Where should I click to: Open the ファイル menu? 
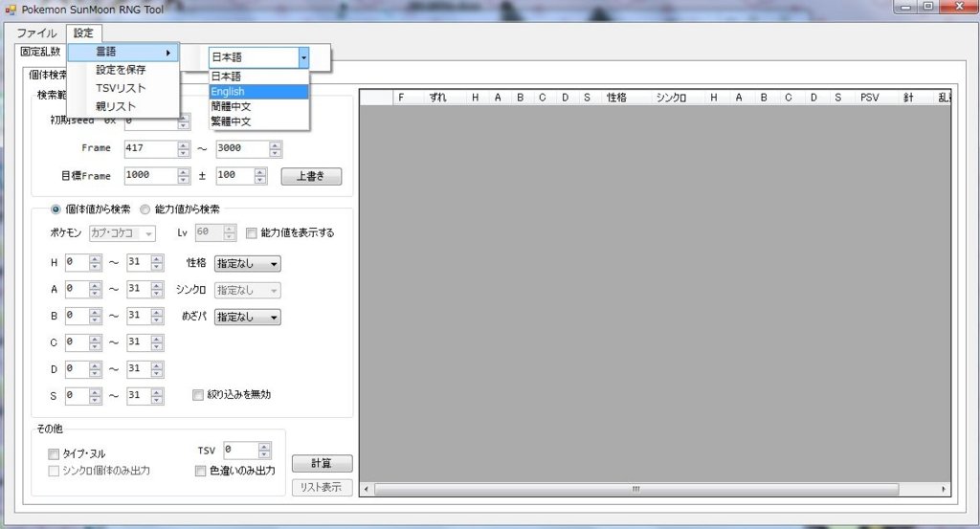pyautogui.click(x=36, y=33)
